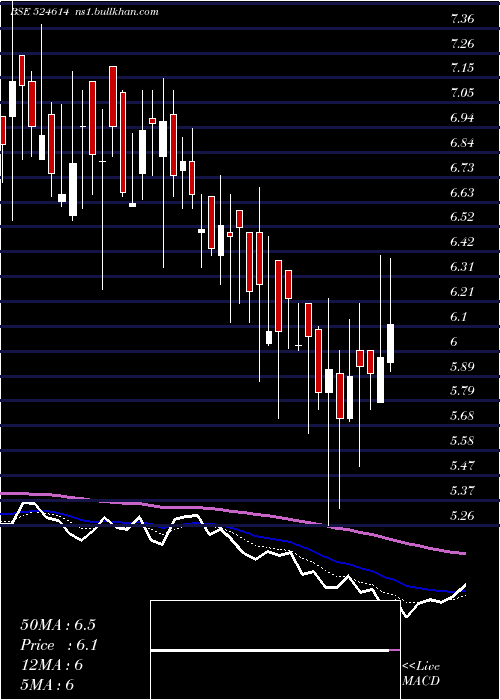Click the 7.15 price axis label
The height and width of the screenshot is (700, 500).
coord(462,68)
